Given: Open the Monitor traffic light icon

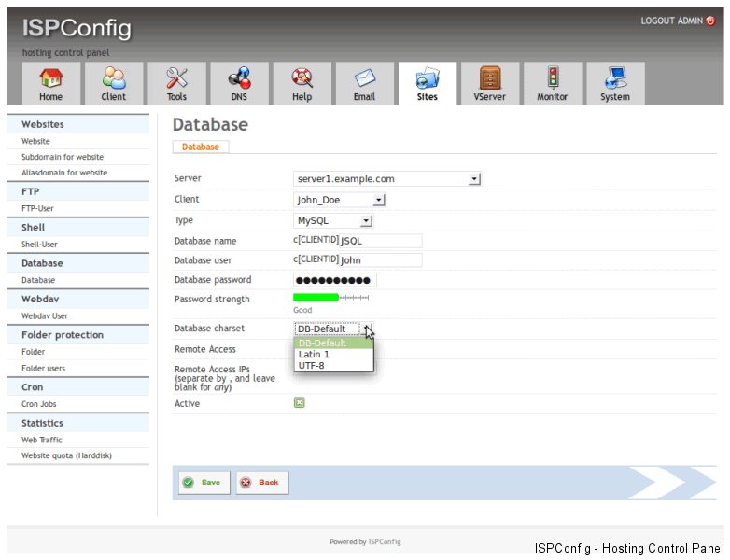Looking at the screenshot, I should pos(552,77).
